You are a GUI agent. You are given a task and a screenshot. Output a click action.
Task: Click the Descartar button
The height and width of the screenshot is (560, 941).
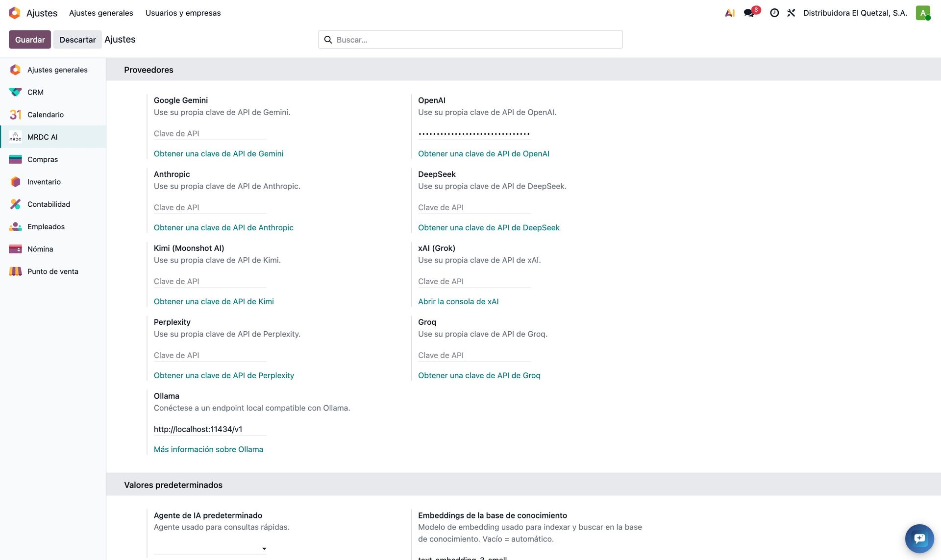pos(77,40)
